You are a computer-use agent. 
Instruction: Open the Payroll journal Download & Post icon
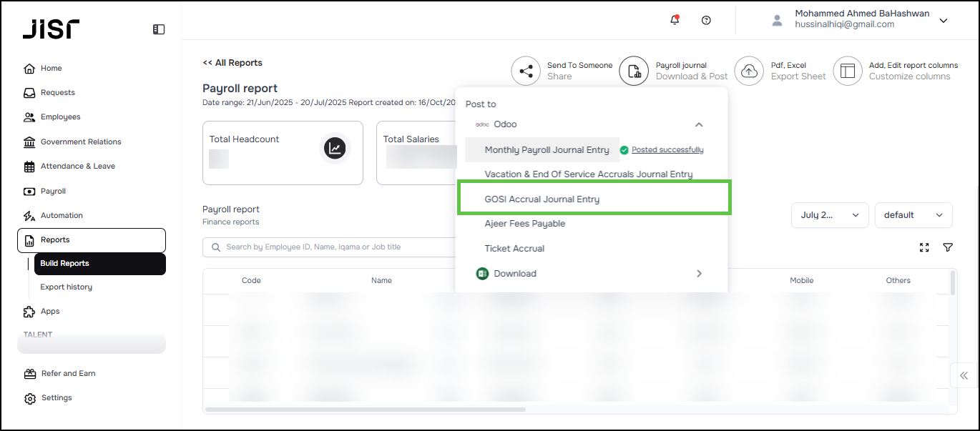tap(634, 71)
